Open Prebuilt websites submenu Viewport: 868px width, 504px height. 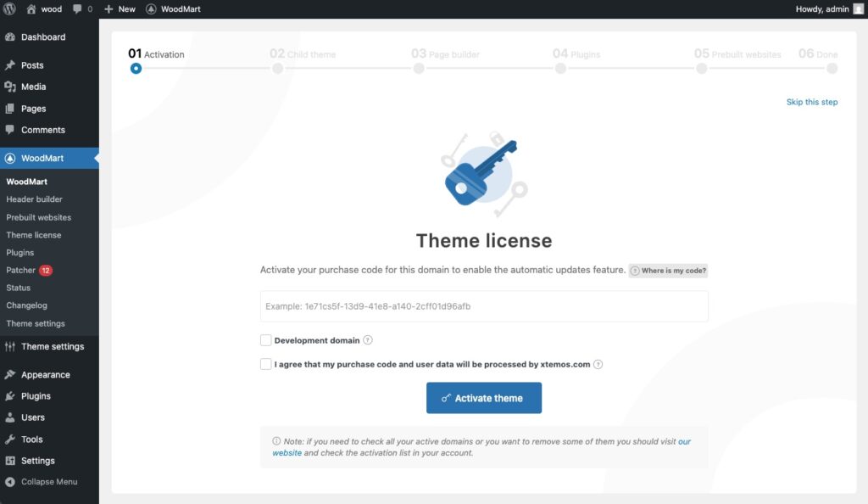click(x=39, y=217)
